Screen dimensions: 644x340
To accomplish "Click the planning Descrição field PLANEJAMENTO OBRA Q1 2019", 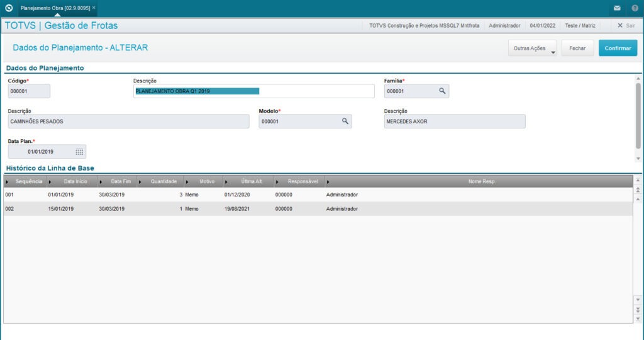I will [254, 91].
